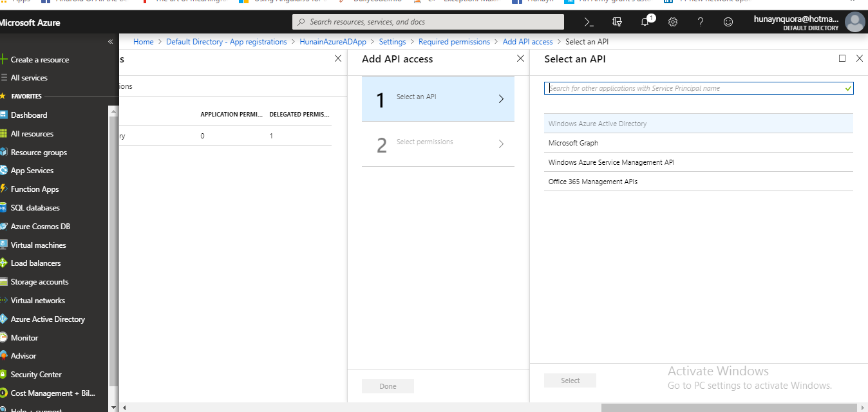Click the Microsoft Azure logo text

(30, 23)
